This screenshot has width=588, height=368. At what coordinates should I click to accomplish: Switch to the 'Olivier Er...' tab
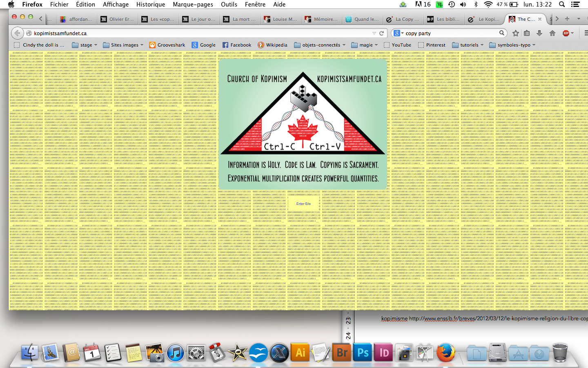[117, 19]
